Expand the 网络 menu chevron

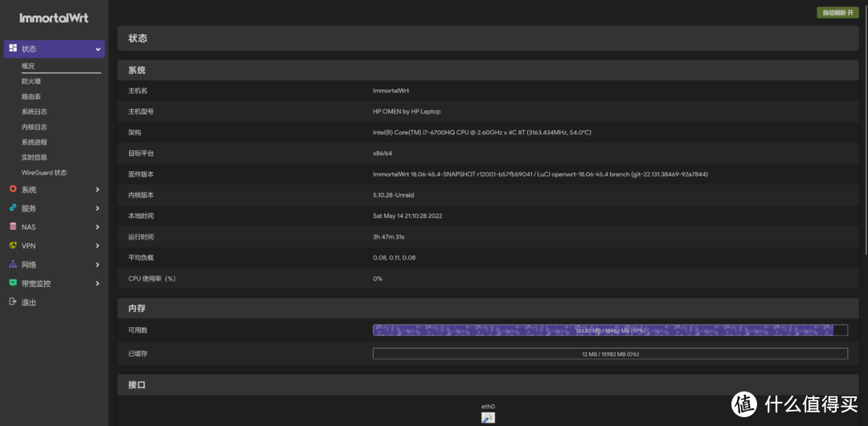97,264
